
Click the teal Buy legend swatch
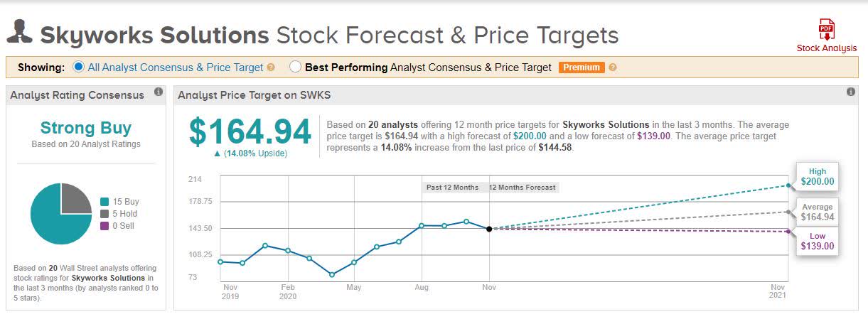coord(105,202)
